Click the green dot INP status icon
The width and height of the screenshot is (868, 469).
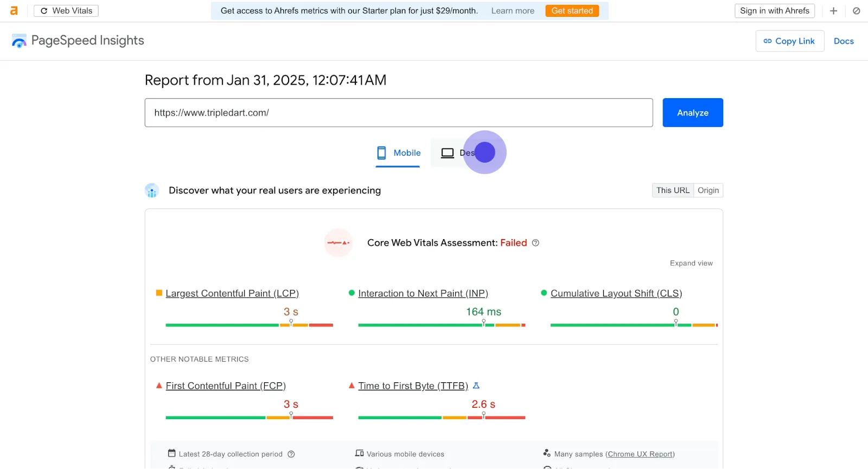352,293
